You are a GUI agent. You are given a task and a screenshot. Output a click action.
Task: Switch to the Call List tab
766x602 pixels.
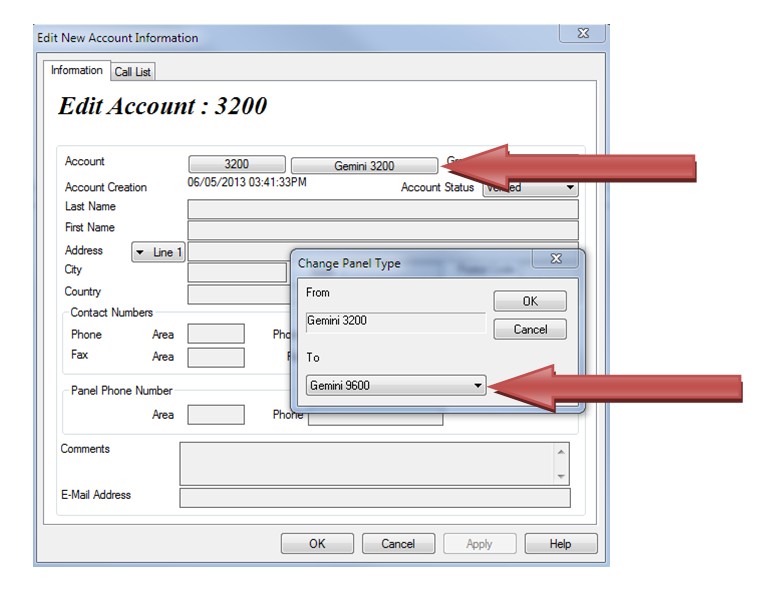point(132,72)
